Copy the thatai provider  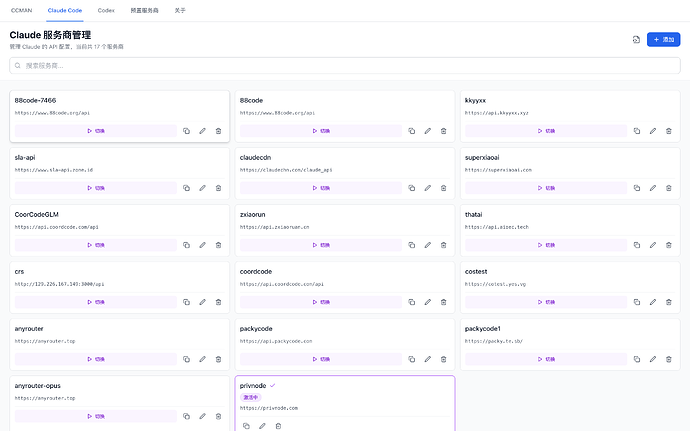click(x=637, y=245)
